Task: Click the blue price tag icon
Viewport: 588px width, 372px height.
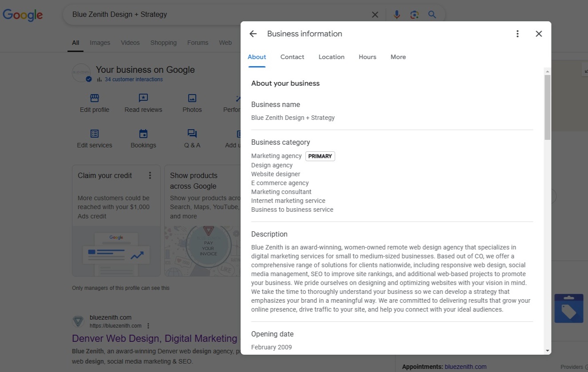Action: (x=569, y=309)
